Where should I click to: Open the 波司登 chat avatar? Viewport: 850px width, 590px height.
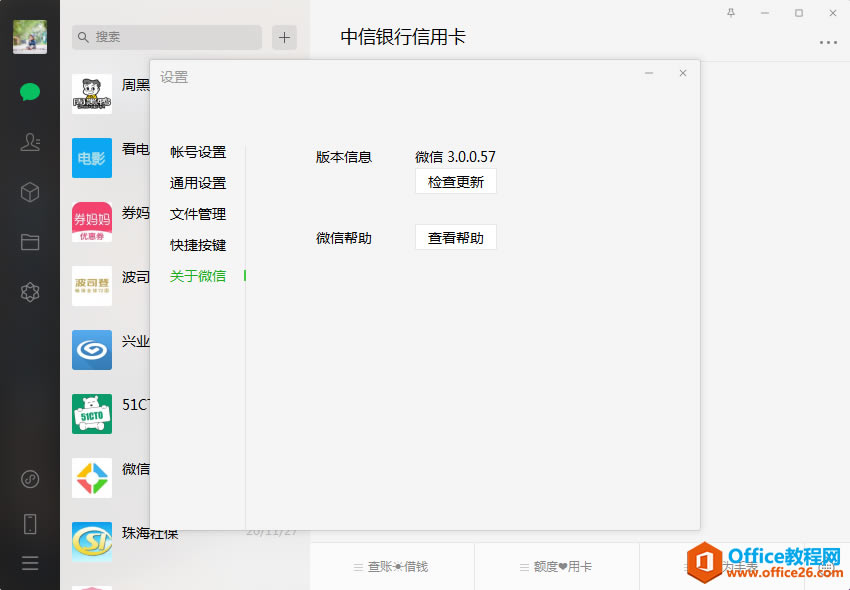pyautogui.click(x=92, y=286)
